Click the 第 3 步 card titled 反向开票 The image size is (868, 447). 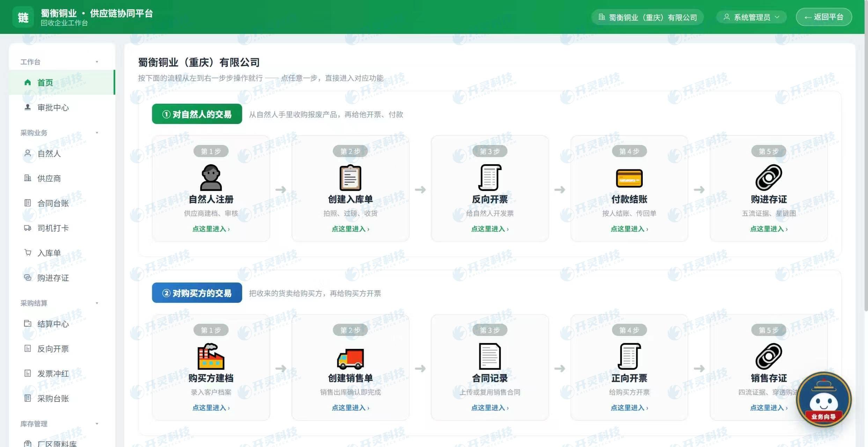490,188
